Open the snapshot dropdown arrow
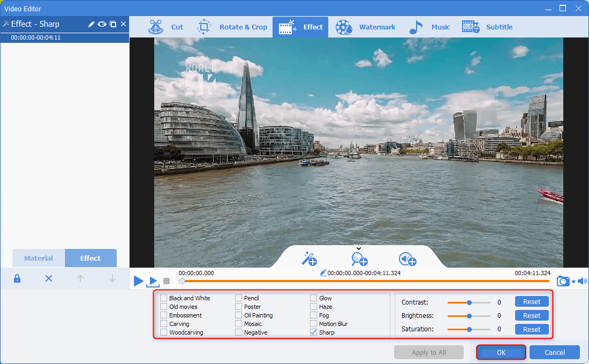Image resolution: width=589 pixels, height=364 pixels. 573,282
